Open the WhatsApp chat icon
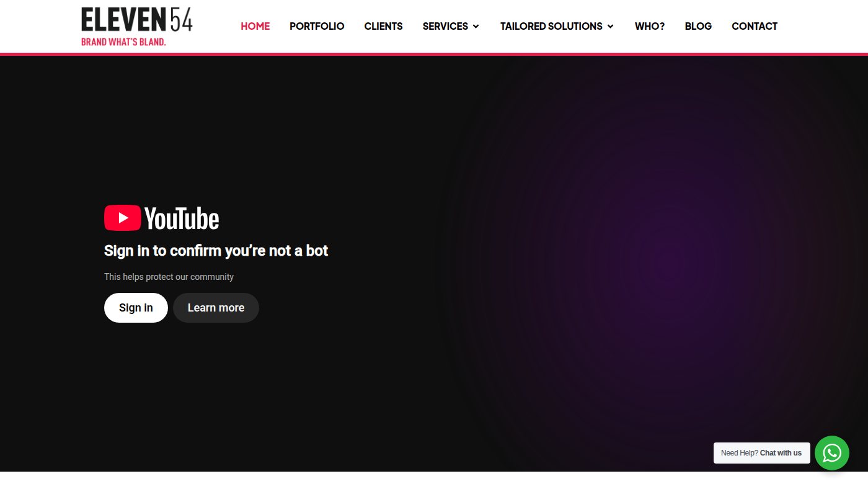This screenshot has width=868, height=489. 831,453
